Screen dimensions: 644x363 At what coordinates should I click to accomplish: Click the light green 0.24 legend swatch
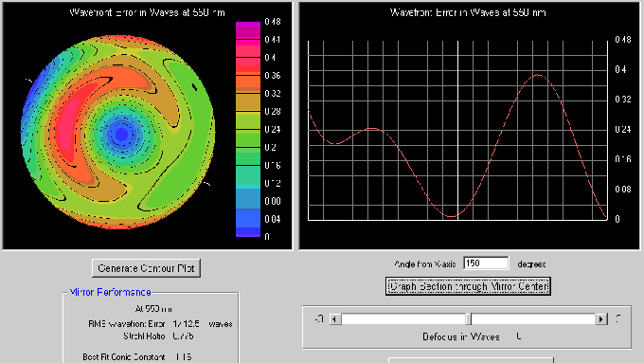(248, 120)
